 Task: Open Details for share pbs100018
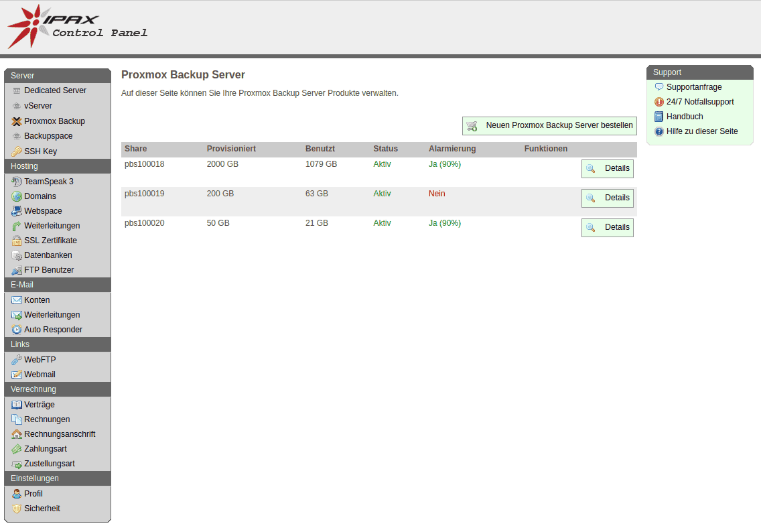click(607, 169)
